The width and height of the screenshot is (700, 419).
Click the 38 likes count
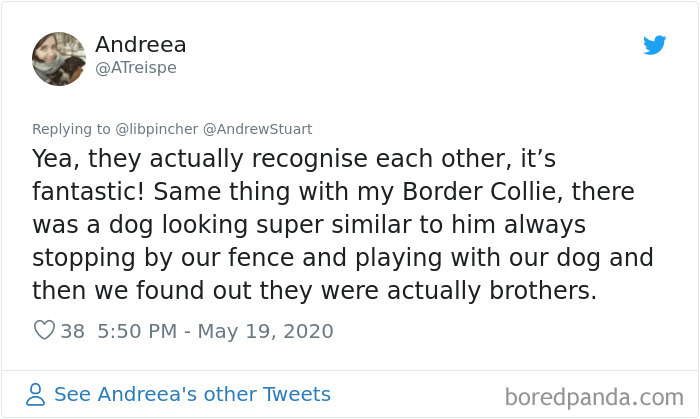(73, 331)
